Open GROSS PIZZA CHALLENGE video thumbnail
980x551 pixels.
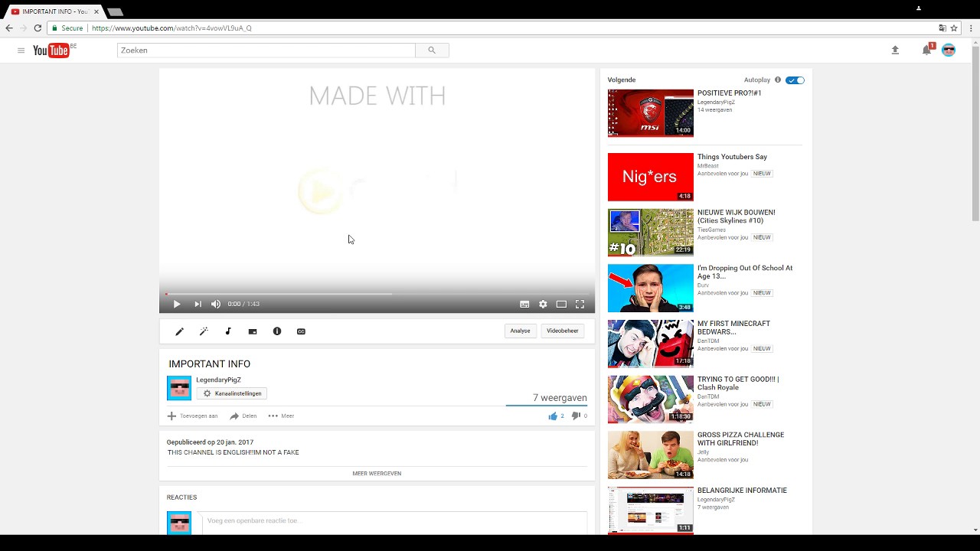pos(651,455)
